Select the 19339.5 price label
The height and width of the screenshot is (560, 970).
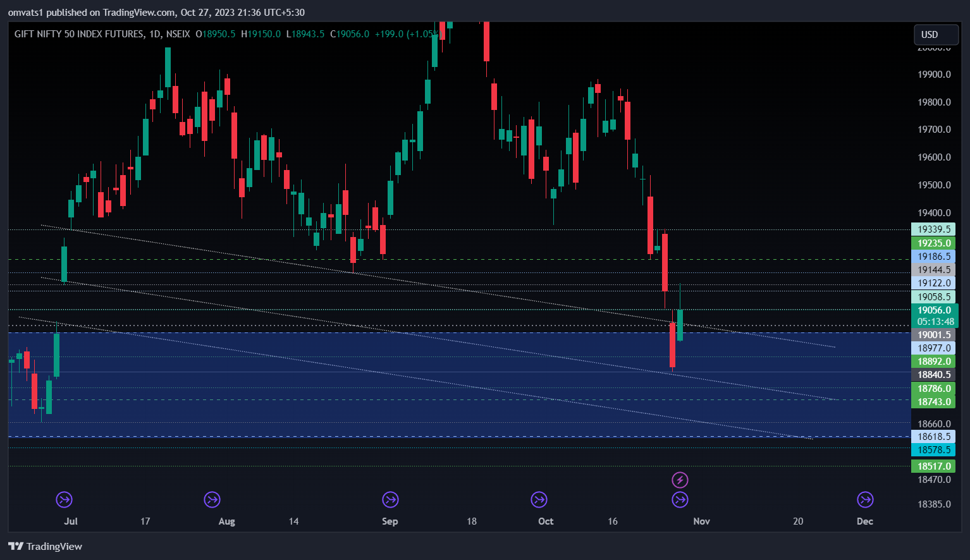click(933, 229)
